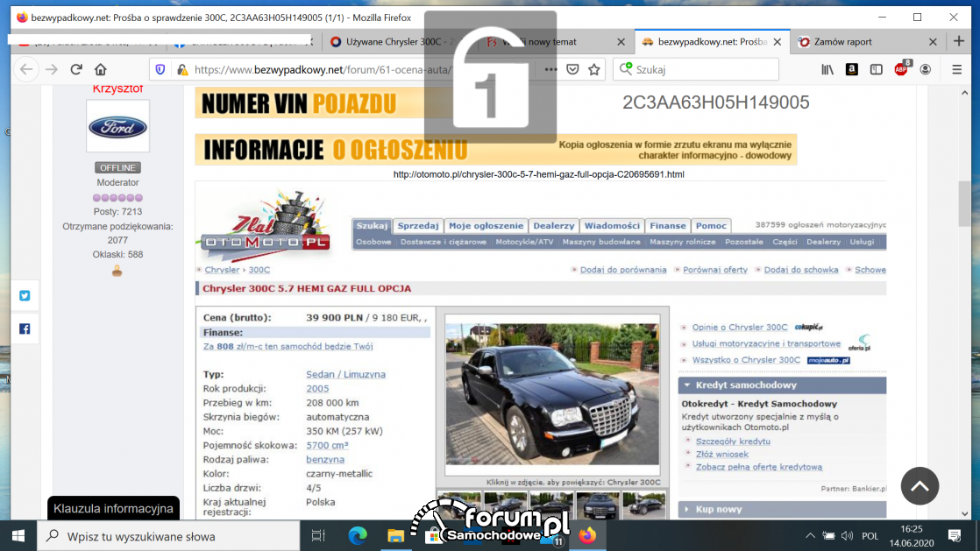Click benzyna fuel type link
This screenshot has width=980, height=551.
coord(325,459)
